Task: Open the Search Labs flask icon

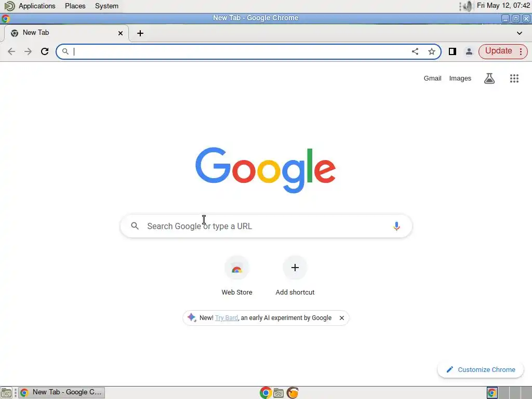Action: tap(489, 78)
